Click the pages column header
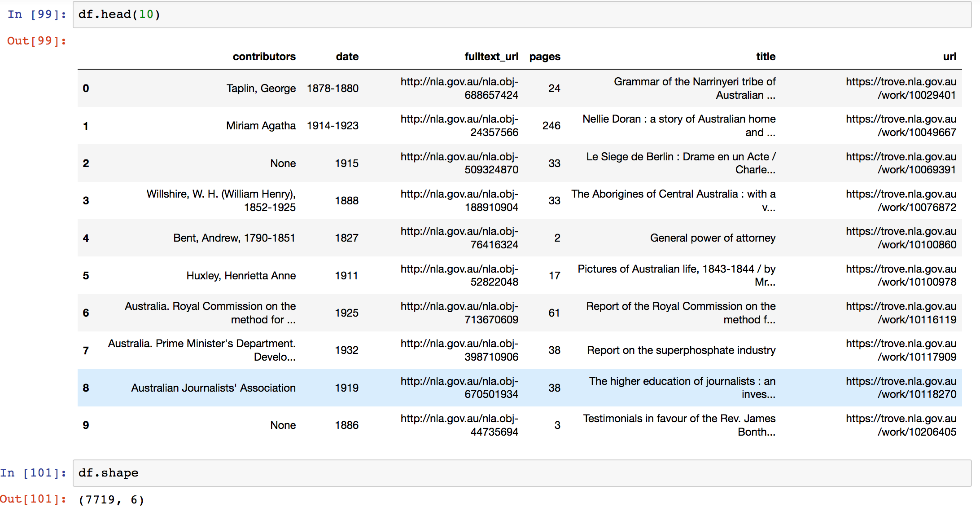Viewport: 980px width, 512px height. [x=545, y=57]
